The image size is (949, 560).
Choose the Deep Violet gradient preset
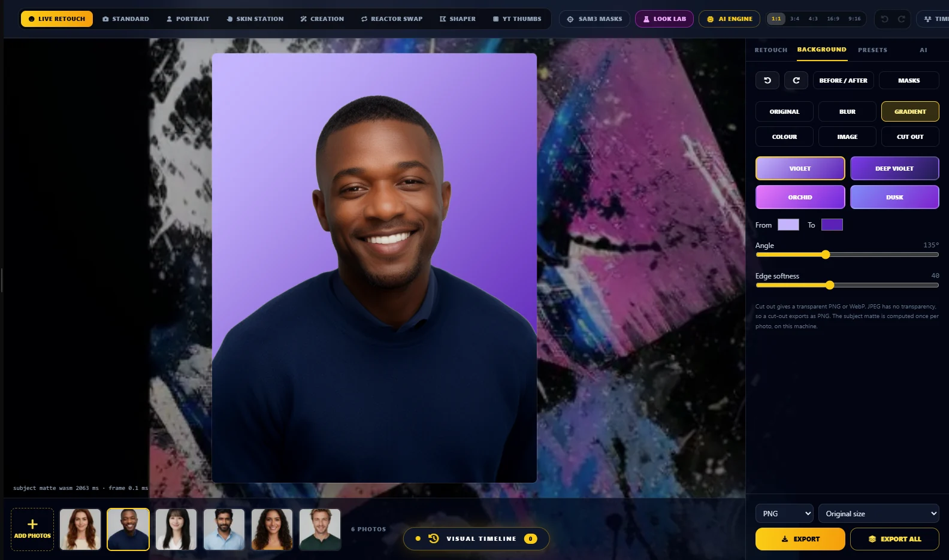click(x=894, y=168)
